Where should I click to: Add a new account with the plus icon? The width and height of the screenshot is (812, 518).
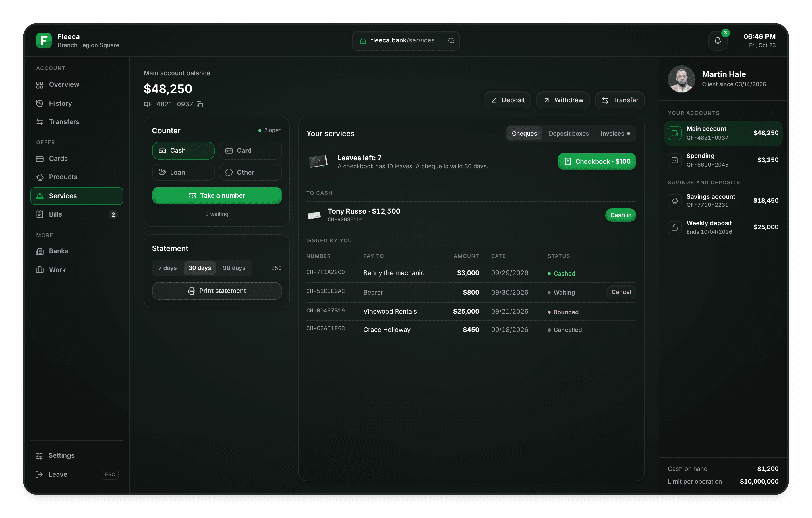(773, 113)
